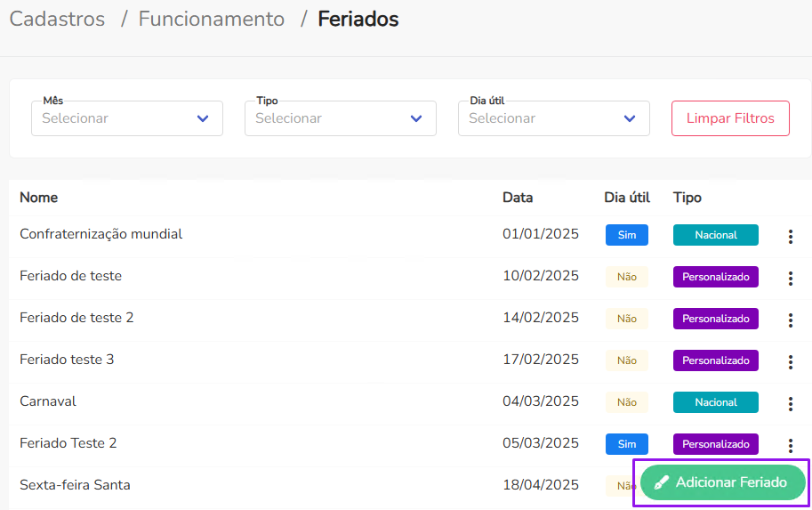Viewport: 812px width, 510px height.
Task: Go to Funcionamento in the breadcrumb
Action: coord(212,19)
